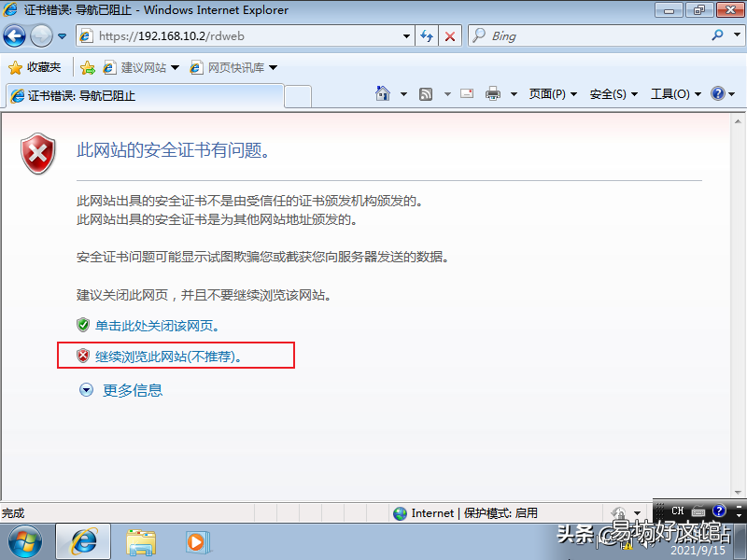Expand the Home button dropdown arrow

point(403,94)
